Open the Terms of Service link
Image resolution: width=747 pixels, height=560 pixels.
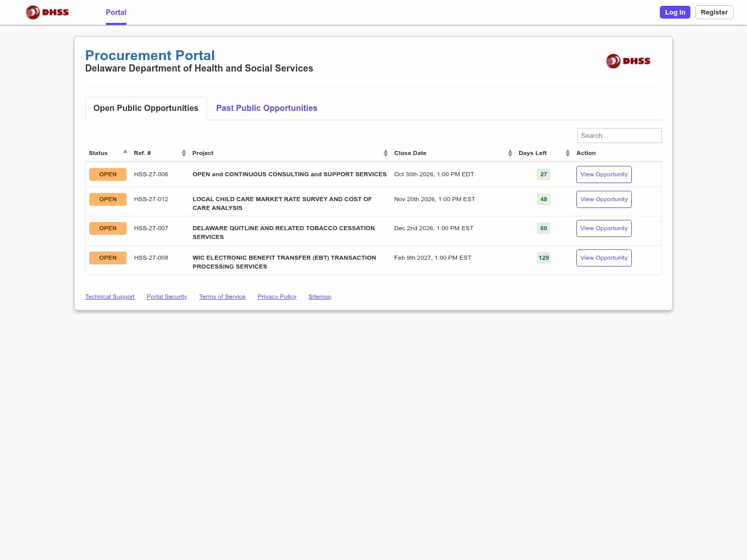point(223,297)
